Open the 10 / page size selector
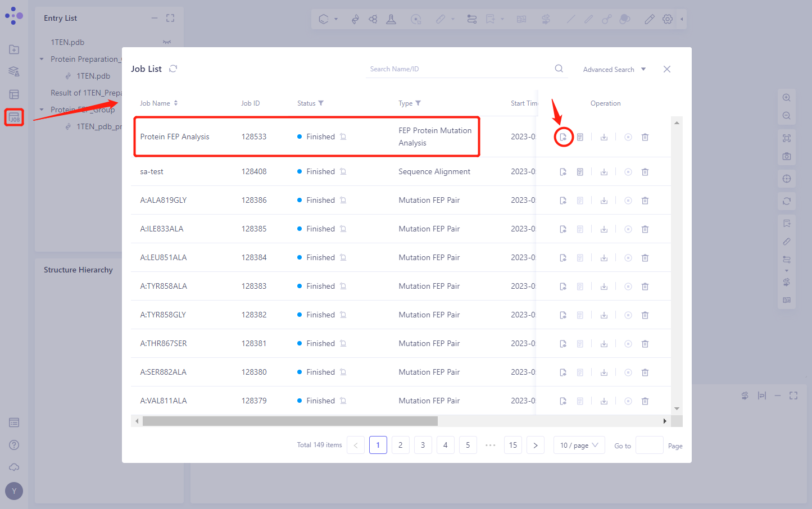Image resolution: width=812 pixels, height=509 pixels. (x=579, y=446)
